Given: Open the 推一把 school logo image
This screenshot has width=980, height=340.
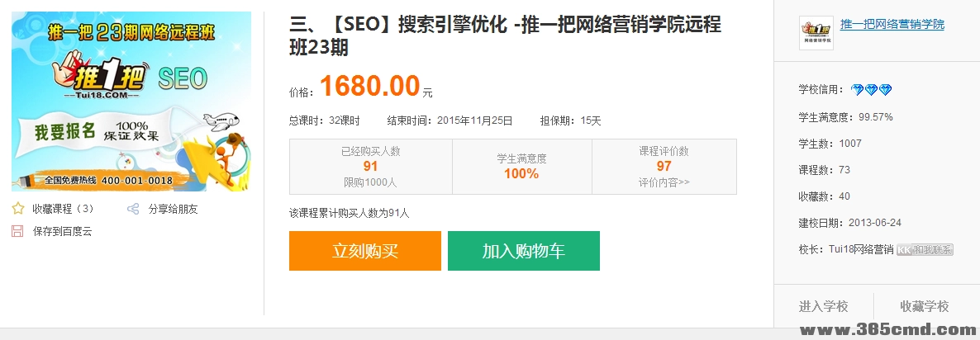Looking at the screenshot, I should (x=816, y=33).
